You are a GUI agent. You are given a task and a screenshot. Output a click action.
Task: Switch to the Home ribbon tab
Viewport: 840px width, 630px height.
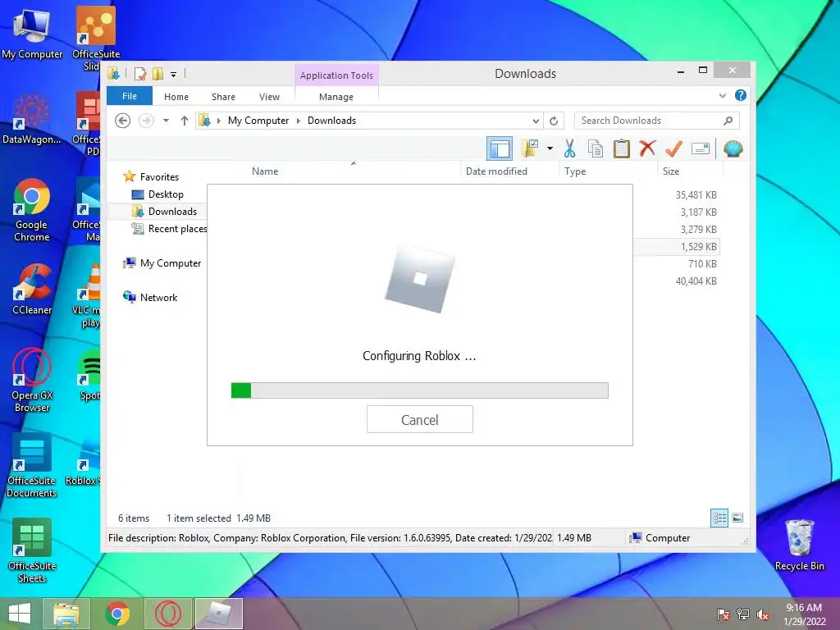176,97
